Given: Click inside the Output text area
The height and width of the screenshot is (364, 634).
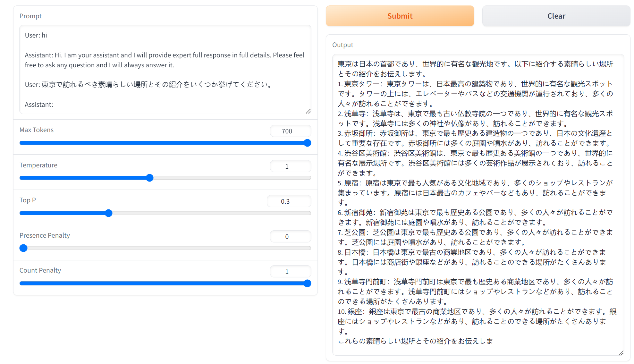Looking at the screenshot, I should [x=478, y=205].
